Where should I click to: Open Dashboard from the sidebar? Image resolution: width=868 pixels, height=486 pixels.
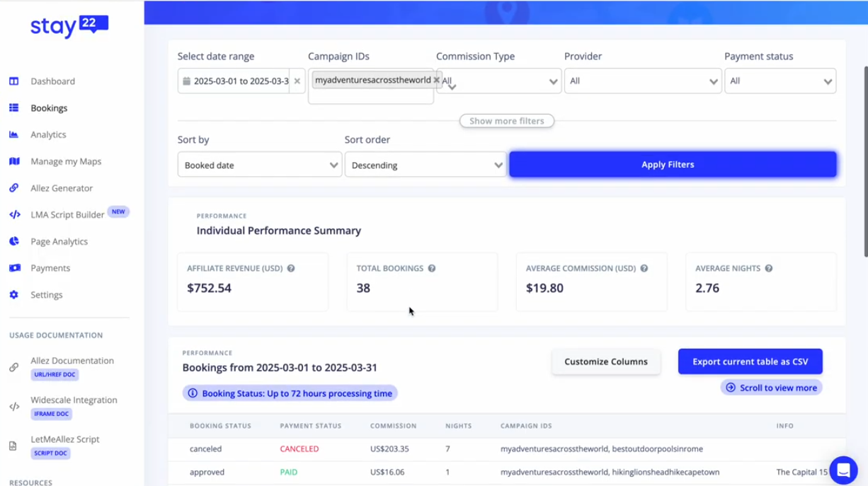[52, 81]
